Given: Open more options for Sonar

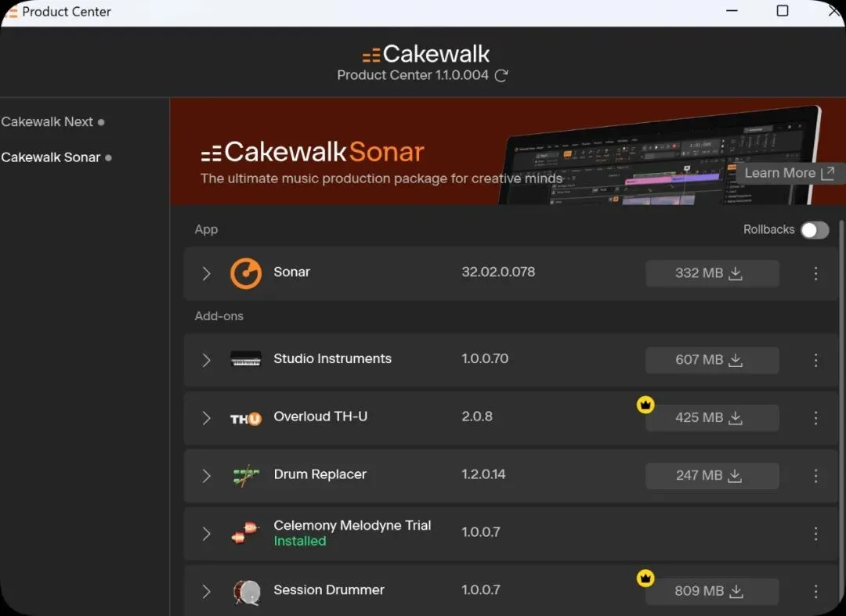Looking at the screenshot, I should pos(815,273).
